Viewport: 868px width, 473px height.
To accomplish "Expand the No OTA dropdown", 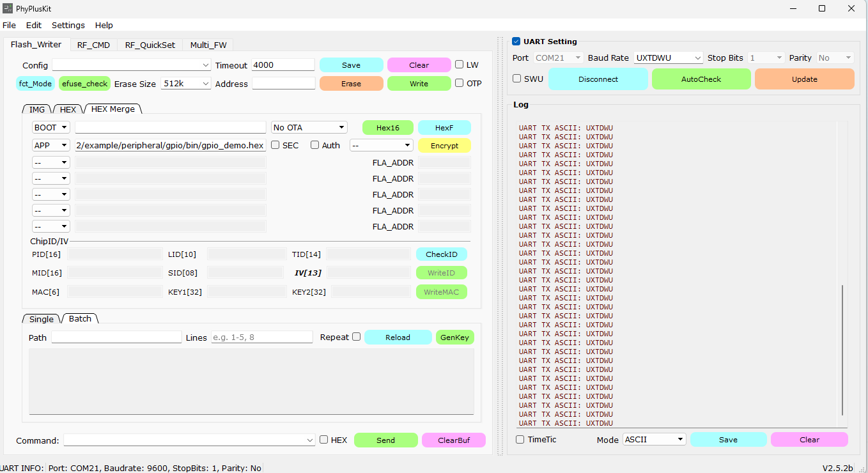I will point(309,127).
